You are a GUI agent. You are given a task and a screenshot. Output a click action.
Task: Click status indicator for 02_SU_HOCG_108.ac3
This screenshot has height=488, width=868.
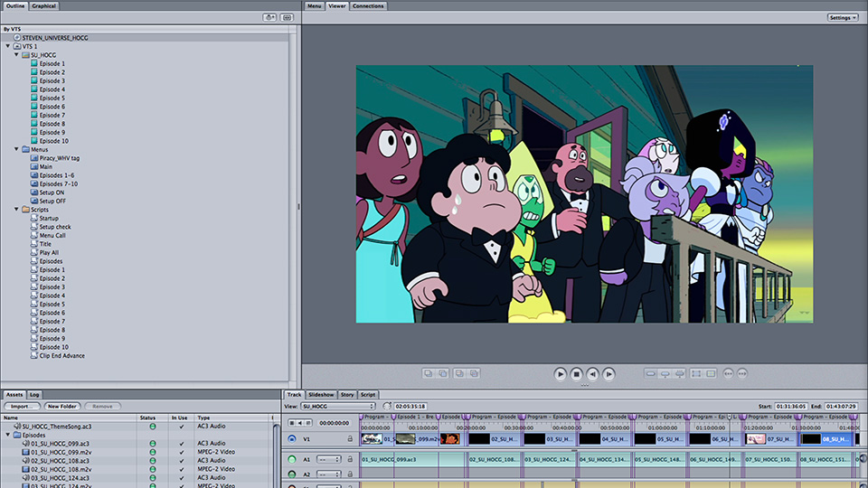click(153, 461)
